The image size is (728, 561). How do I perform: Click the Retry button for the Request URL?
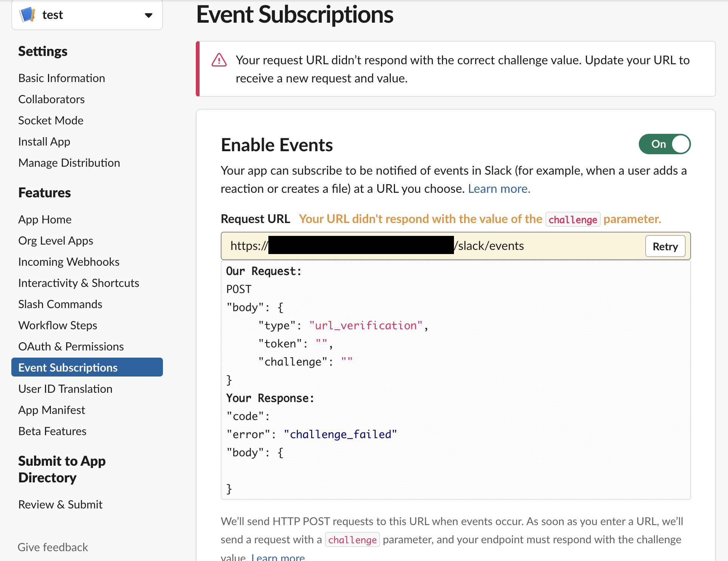point(665,246)
